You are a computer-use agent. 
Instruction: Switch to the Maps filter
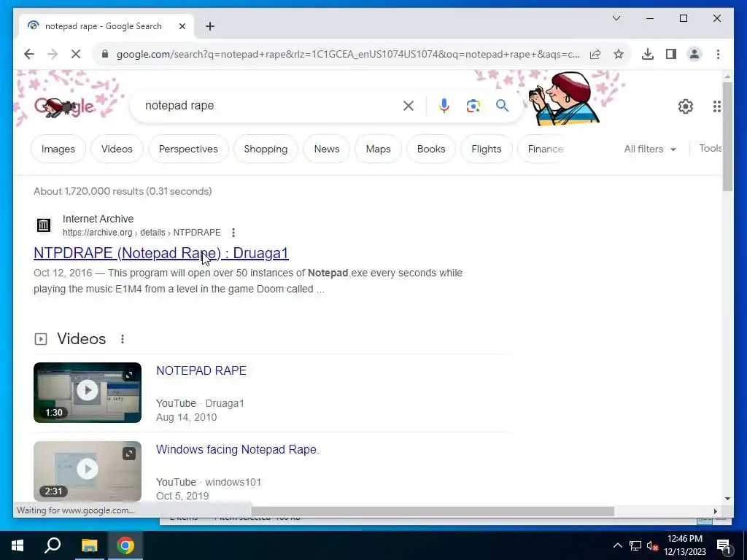pyautogui.click(x=379, y=149)
